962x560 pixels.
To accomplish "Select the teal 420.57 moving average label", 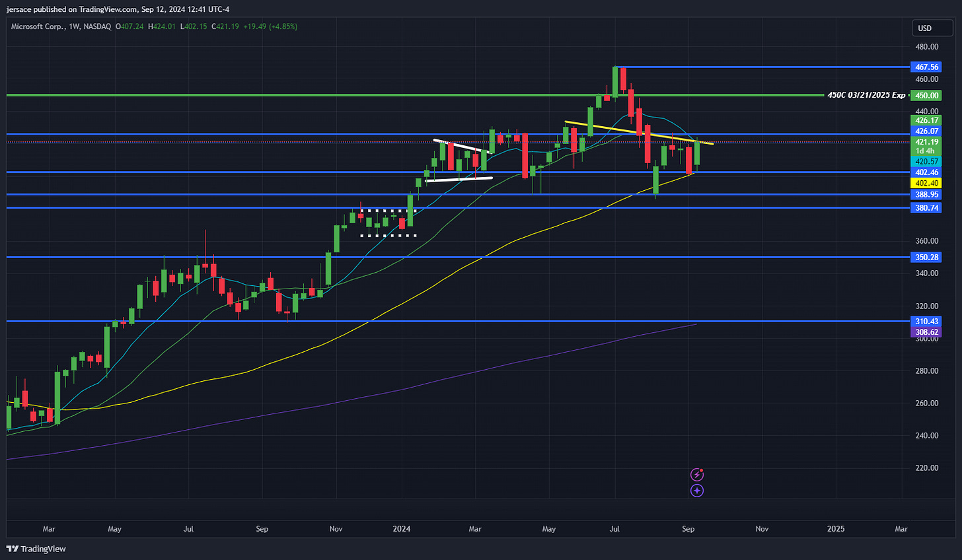I will [x=926, y=161].
